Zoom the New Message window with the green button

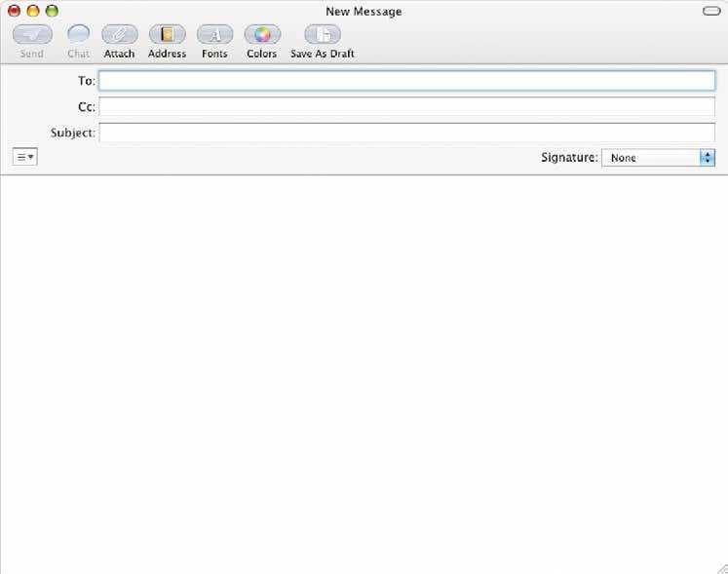pyautogui.click(x=52, y=11)
